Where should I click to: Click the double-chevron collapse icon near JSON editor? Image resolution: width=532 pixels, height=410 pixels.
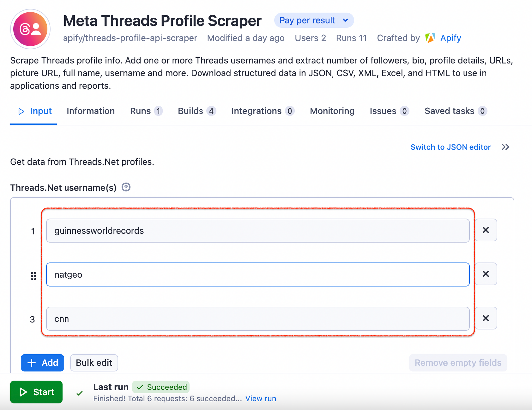click(x=505, y=147)
